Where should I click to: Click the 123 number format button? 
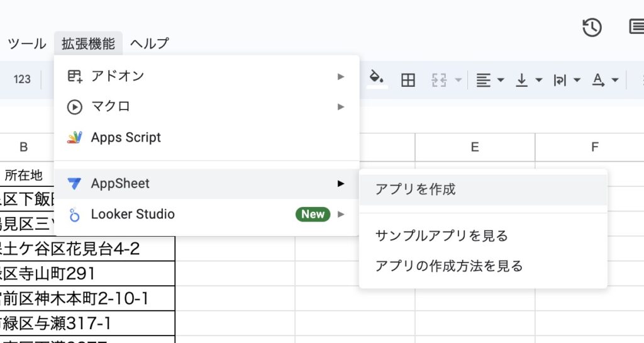click(x=22, y=79)
